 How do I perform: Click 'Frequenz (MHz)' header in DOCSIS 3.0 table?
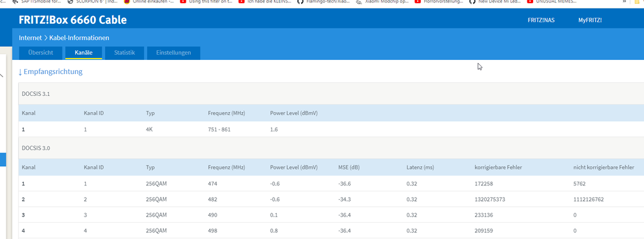click(x=226, y=167)
